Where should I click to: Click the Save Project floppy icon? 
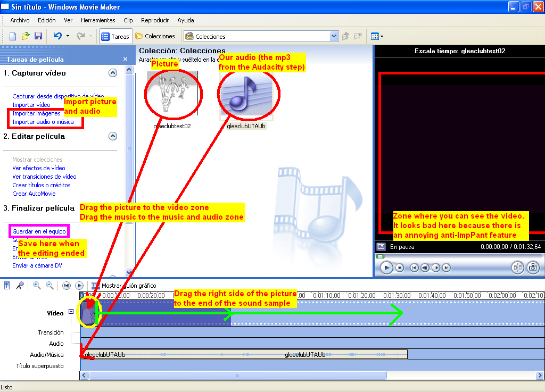[38, 36]
